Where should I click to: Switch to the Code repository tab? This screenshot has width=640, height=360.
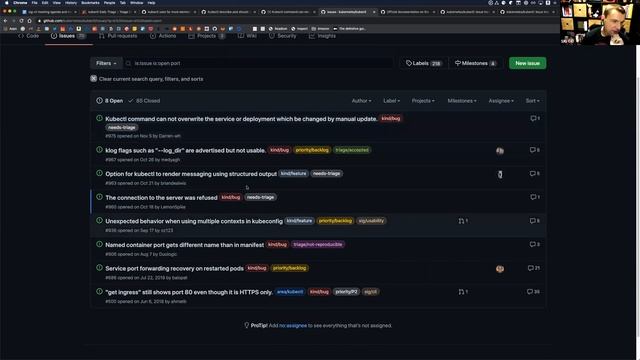28,36
